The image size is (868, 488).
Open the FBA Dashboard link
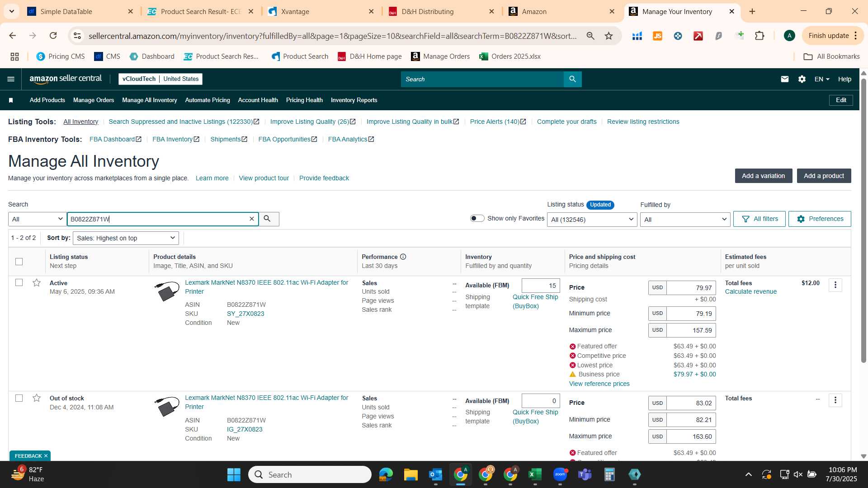click(115, 139)
